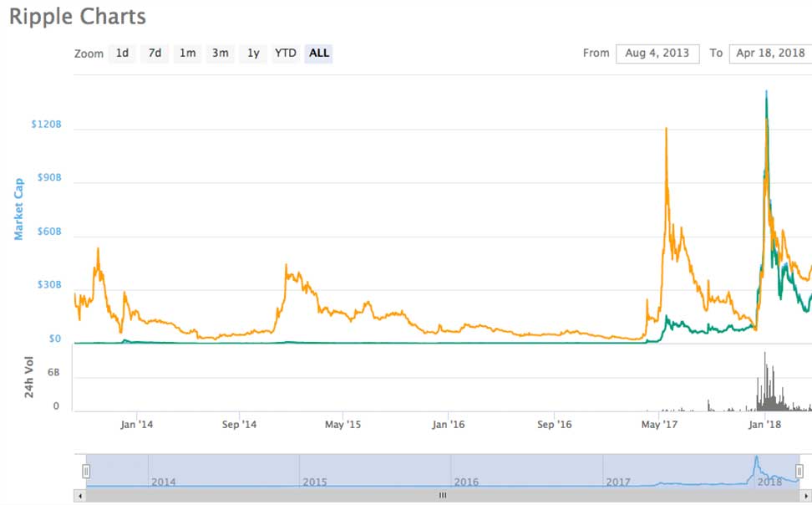
Task: Click the scrollbar left arrow
Action: click(79, 495)
